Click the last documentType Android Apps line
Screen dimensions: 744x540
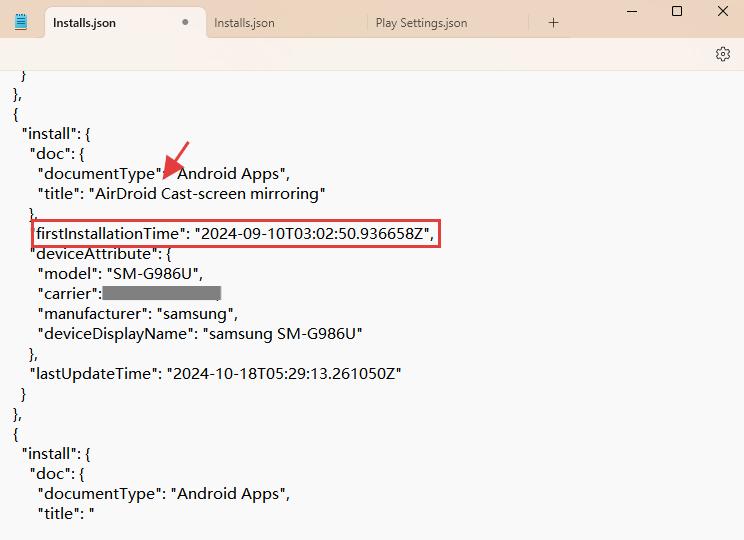click(164, 494)
